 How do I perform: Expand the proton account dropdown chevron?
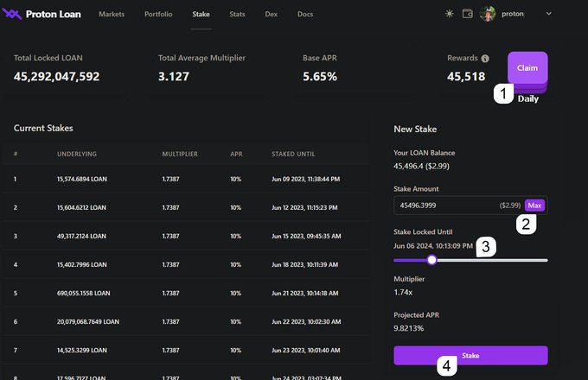pos(548,14)
